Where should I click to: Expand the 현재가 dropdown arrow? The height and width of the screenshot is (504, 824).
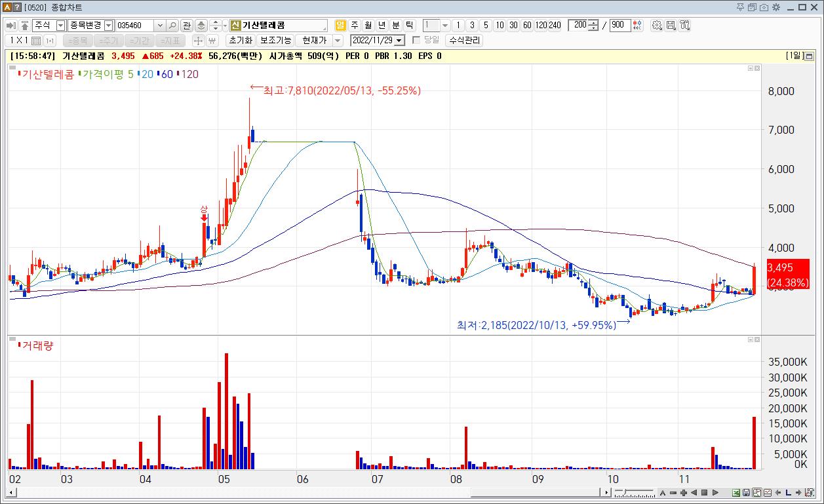(x=338, y=40)
